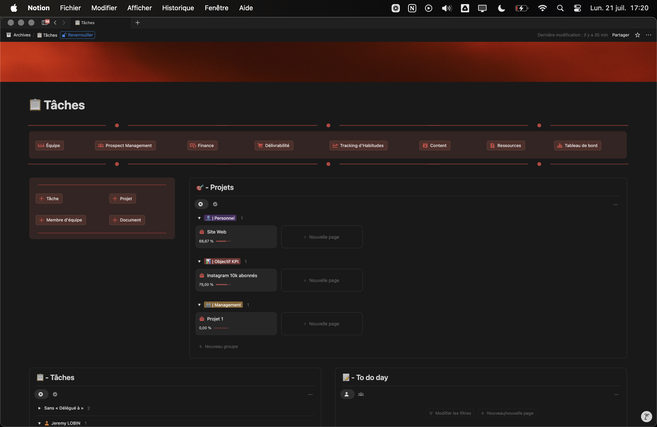Open Tracking d'Habitudes page button
657x427 pixels.
(358, 145)
